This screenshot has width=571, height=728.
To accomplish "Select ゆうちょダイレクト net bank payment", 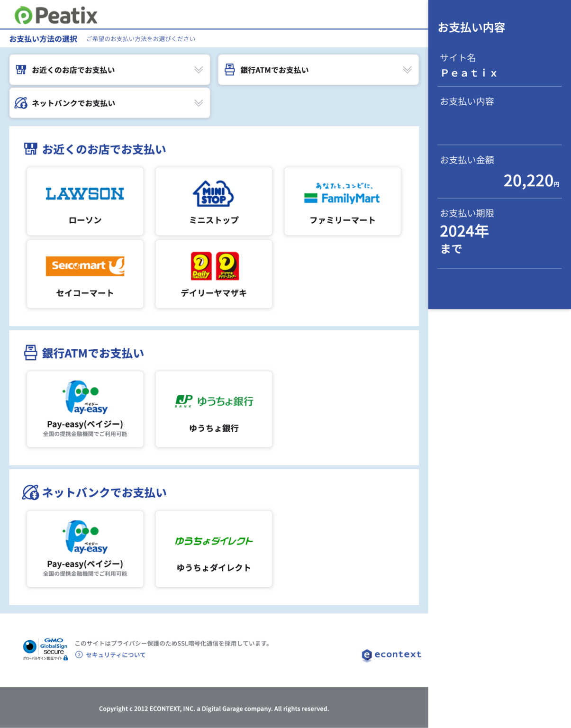I will click(x=214, y=548).
